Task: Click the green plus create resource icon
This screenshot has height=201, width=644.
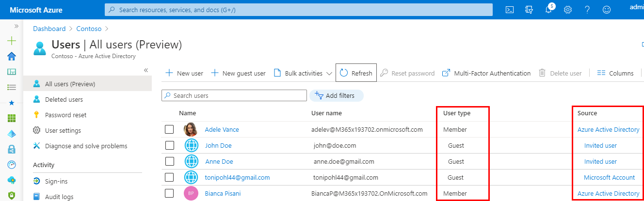Action: pyautogui.click(x=12, y=41)
